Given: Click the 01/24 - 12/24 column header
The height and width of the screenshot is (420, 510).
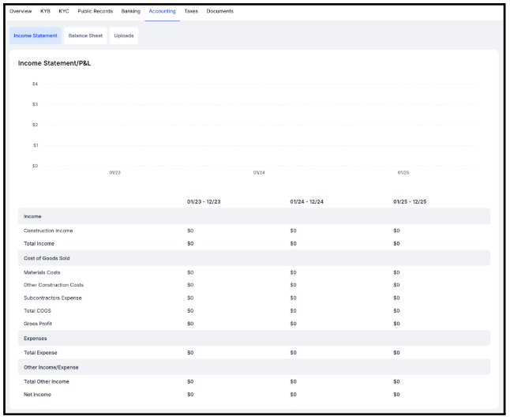Looking at the screenshot, I should pos(307,201).
